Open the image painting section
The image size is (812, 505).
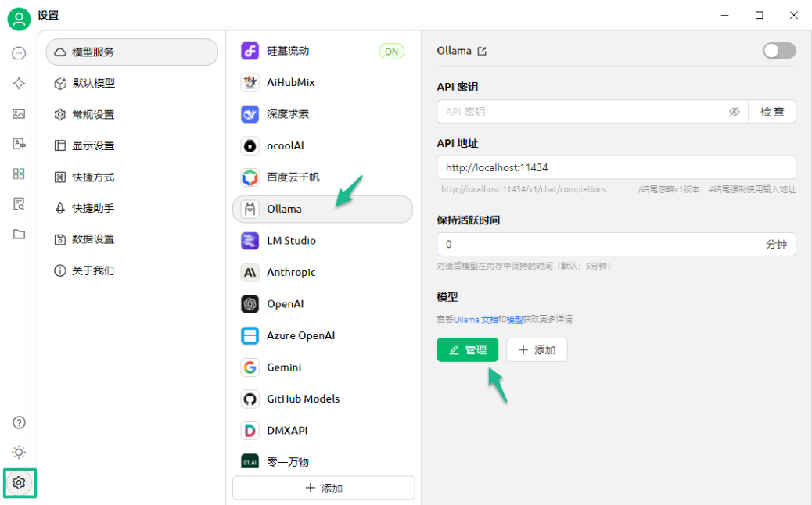coord(19,114)
